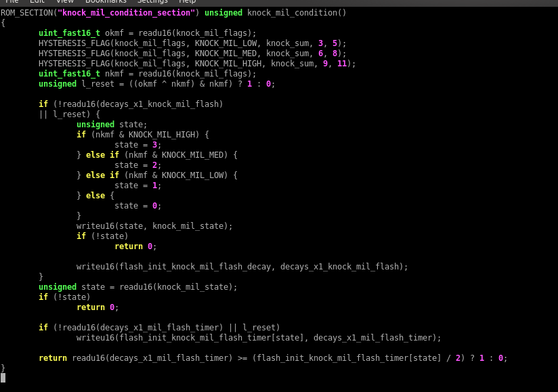Click the "unsigned state = readu16" line
558x392 pixels.
[x=137, y=287]
